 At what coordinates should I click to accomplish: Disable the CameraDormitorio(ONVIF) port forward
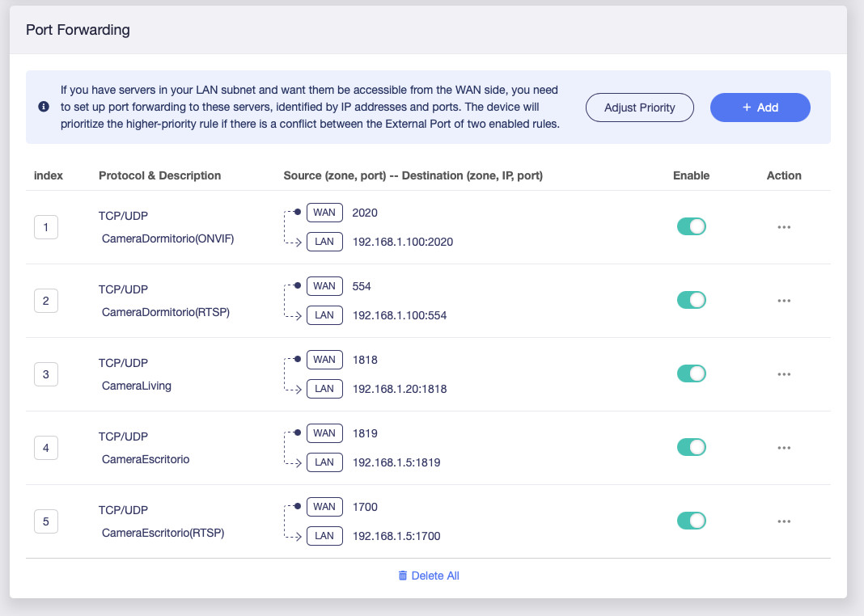(691, 226)
